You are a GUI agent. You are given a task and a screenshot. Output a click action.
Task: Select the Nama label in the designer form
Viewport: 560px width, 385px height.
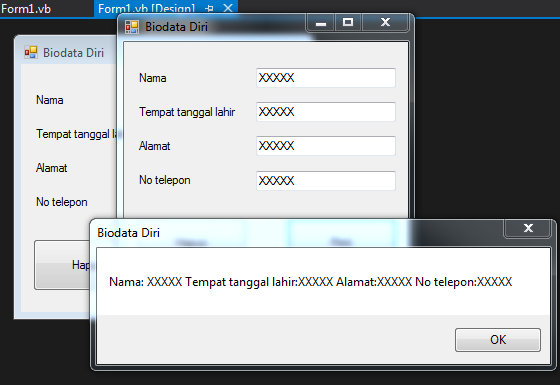(50, 100)
